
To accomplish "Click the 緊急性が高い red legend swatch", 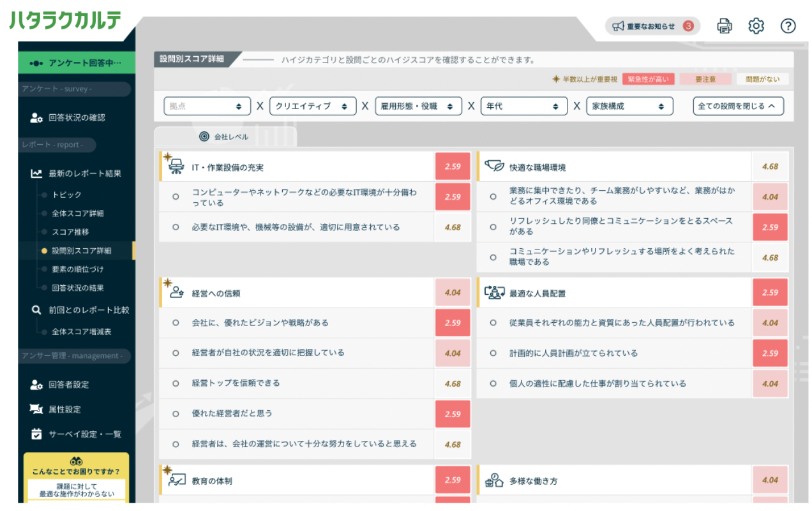I will pos(648,80).
